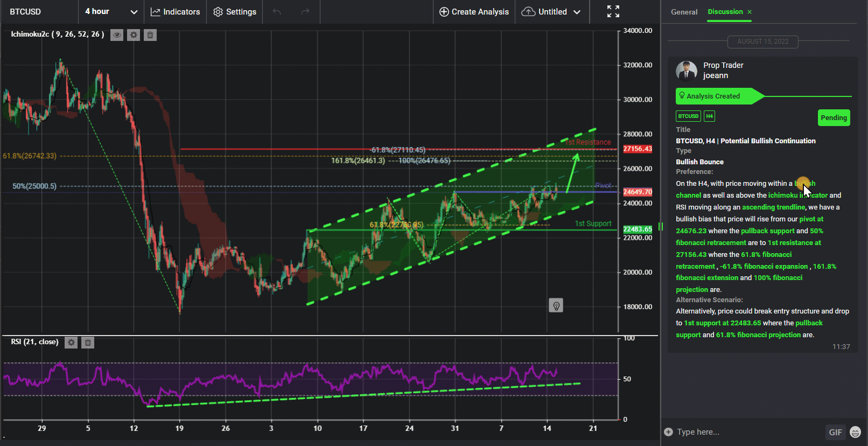
Task: Click the 1st Support chart label
Action: 593,224
